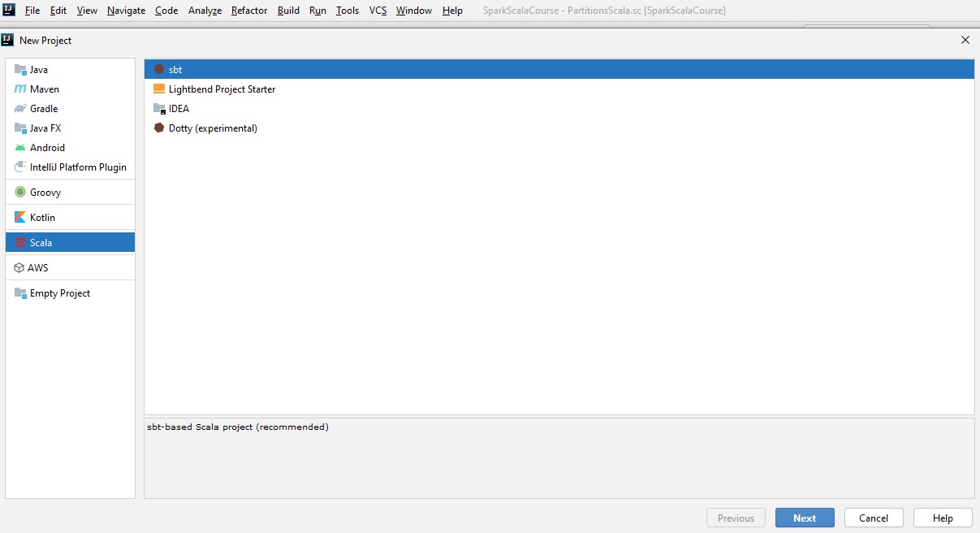Select Empty Project option

click(x=70, y=293)
